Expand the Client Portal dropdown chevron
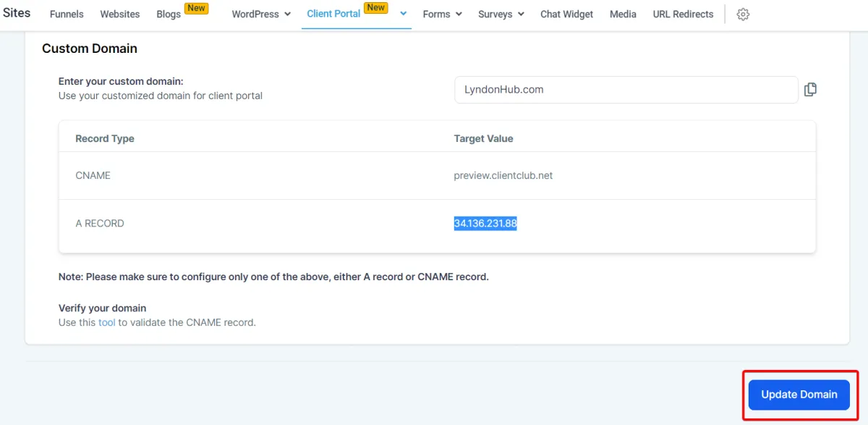Viewport: 868px width, 425px height. point(403,14)
